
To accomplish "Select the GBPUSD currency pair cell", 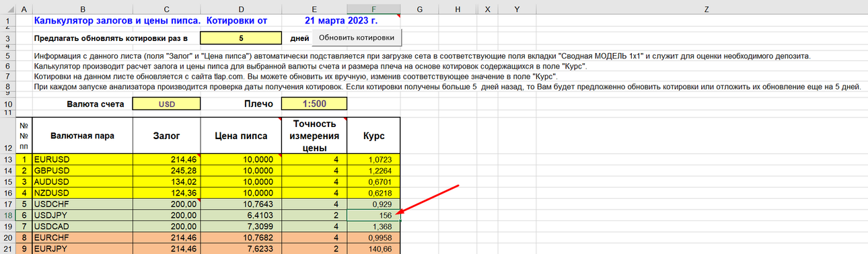I will coord(82,171).
